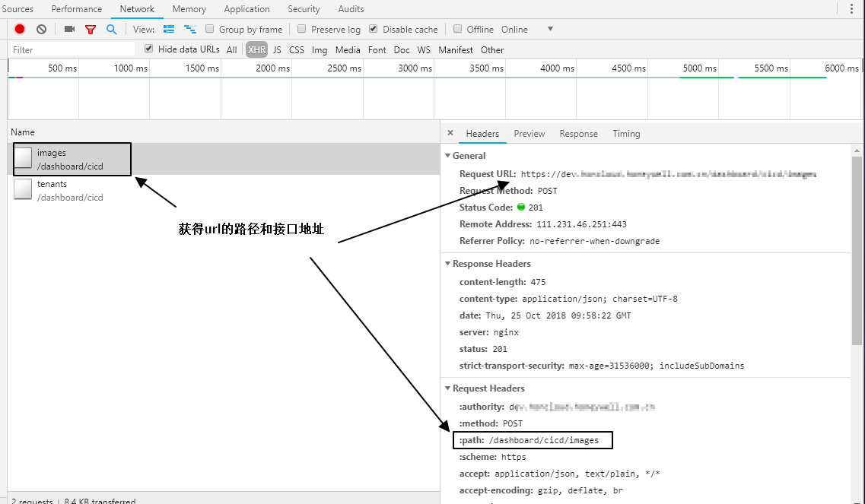Filter requests by Img

pos(320,49)
